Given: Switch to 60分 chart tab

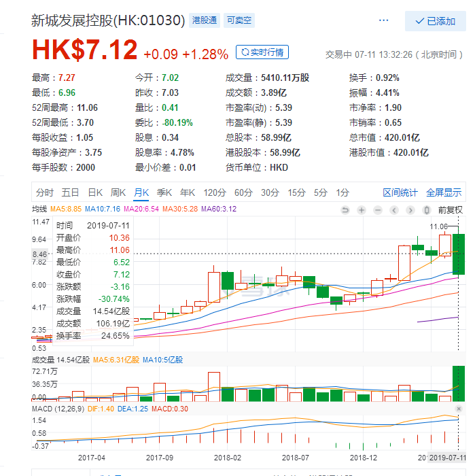Looking at the screenshot, I should pos(243,192).
